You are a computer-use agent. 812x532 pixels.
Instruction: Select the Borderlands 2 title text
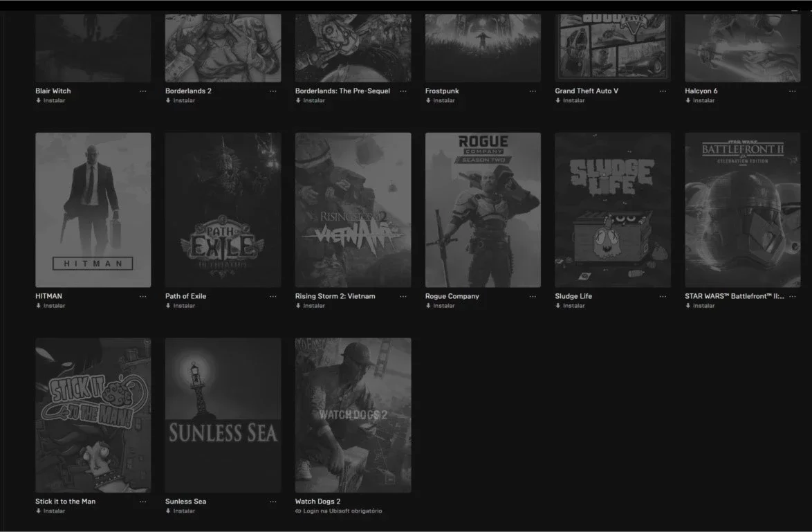pyautogui.click(x=189, y=91)
